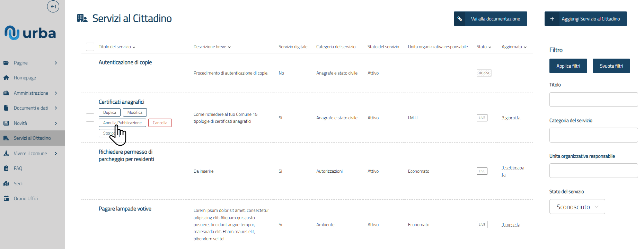
Task: Click the Aggiungi Servizio al Cittadino button
Action: (585, 19)
